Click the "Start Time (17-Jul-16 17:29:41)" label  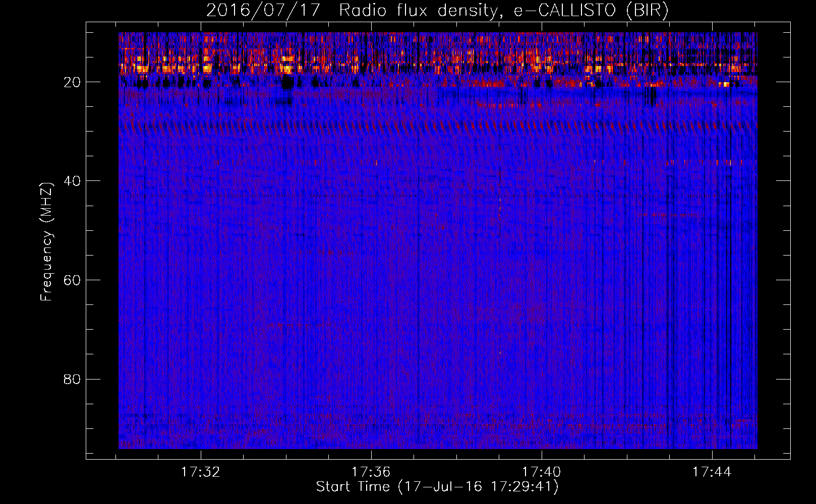click(437, 487)
